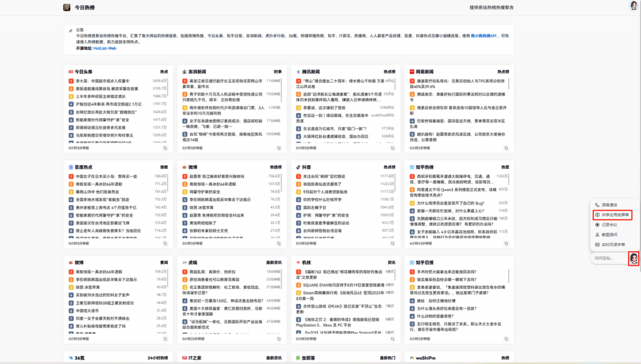Click the 虫部落 green logo icon
Viewport: 641px width, 364px height.
pyautogui.click(x=298, y=358)
